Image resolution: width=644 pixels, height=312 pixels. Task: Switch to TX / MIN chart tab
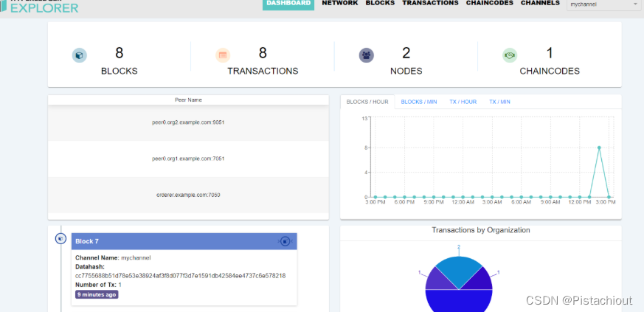click(x=499, y=102)
